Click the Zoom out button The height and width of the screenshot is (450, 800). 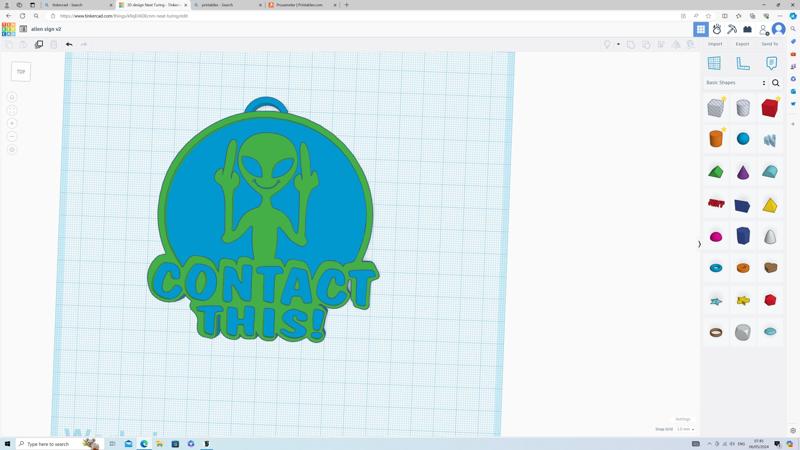(x=12, y=136)
